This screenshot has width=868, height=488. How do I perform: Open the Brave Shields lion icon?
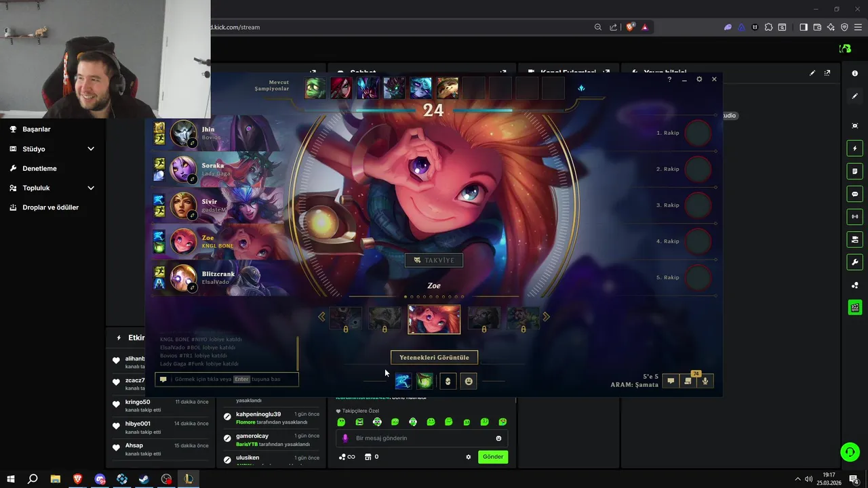[630, 27]
